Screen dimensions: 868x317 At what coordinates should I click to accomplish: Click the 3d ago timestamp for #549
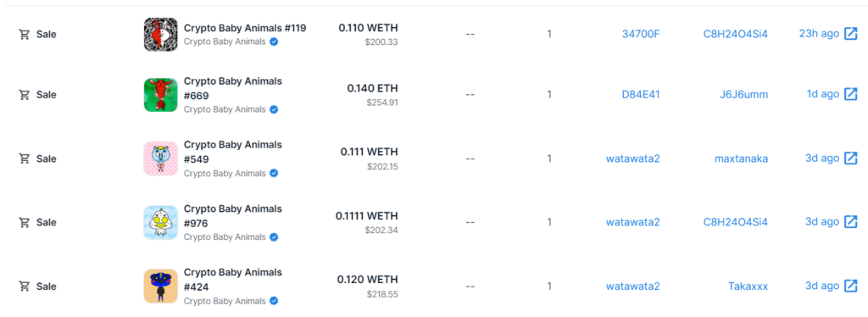(822, 158)
